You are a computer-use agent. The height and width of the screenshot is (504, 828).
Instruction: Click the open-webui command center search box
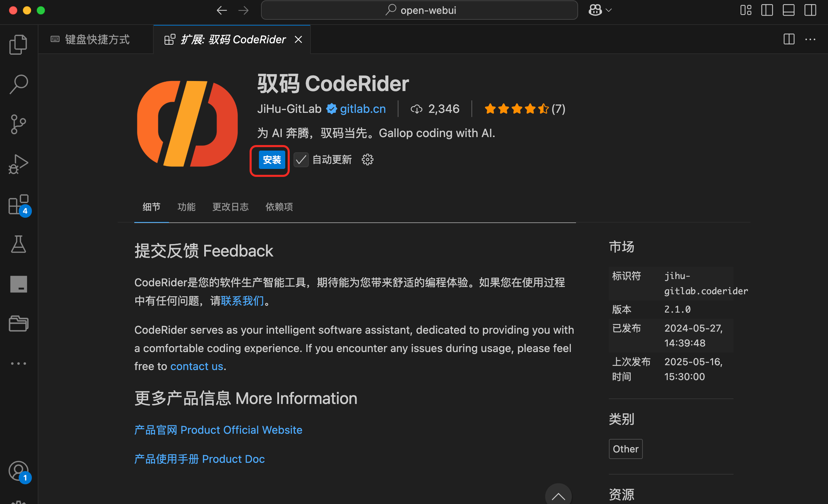tap(419, 10)
